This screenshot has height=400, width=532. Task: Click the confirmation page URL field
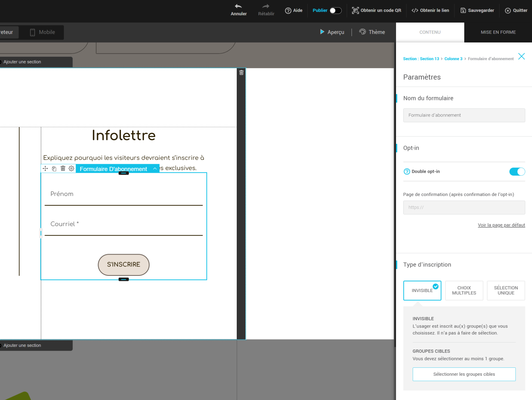[464, 207]
